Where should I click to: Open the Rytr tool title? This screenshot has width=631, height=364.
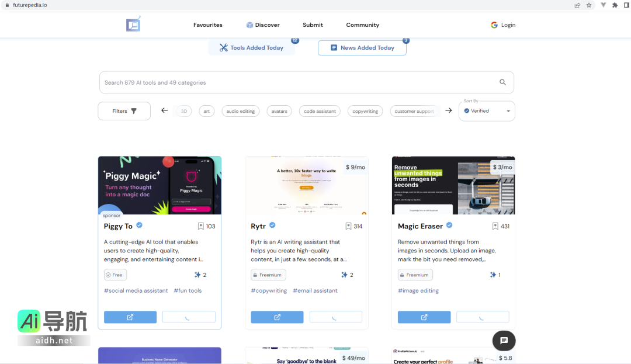[x=258, y=226]
